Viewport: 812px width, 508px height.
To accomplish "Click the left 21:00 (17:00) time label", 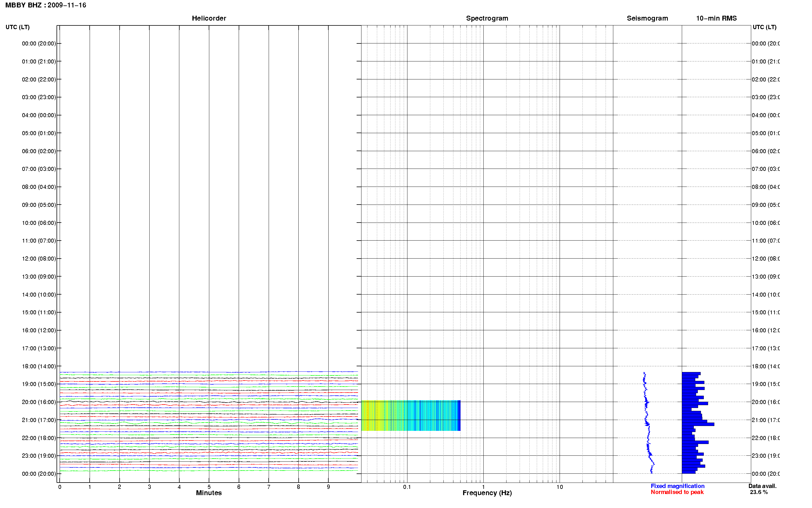I will tap(39, 420).
